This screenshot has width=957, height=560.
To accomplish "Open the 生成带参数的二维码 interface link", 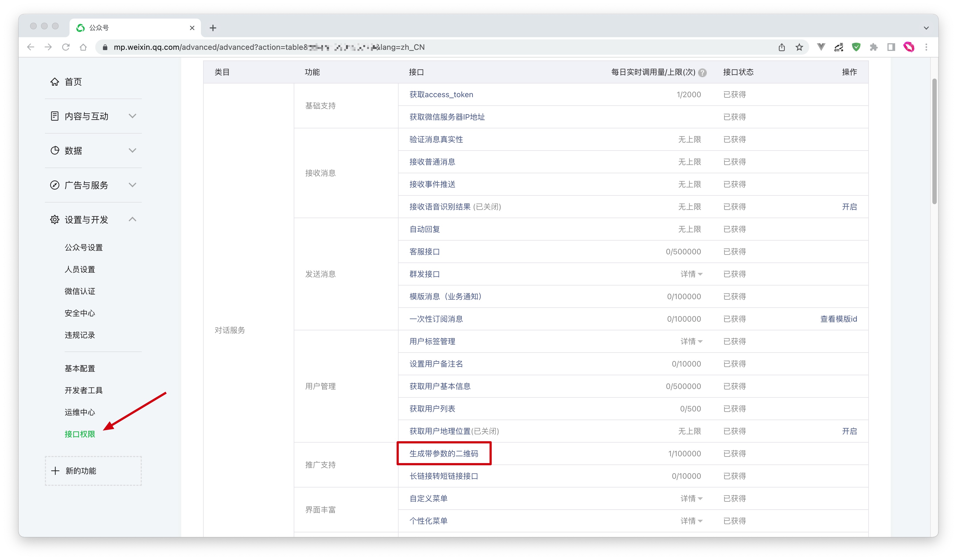I will point(443,454).
